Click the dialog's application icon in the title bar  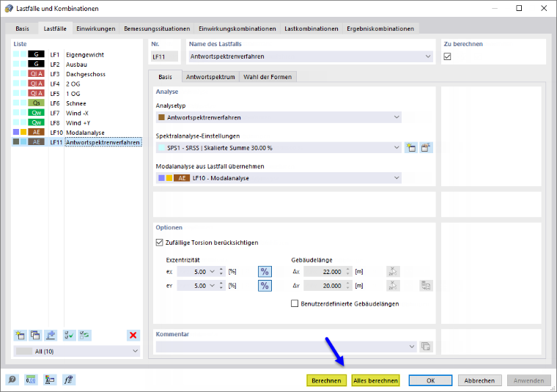[9, 8]
